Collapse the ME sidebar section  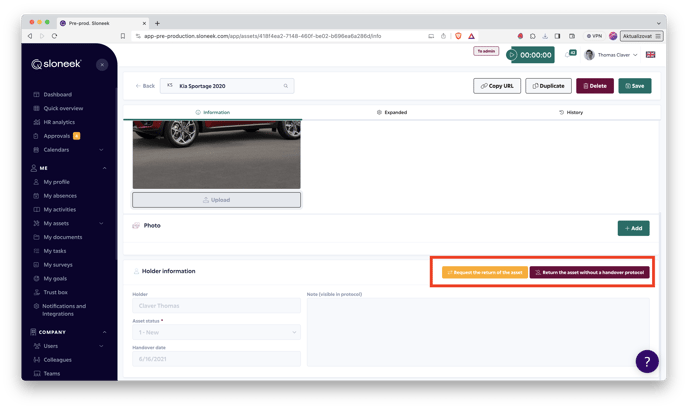104,168
